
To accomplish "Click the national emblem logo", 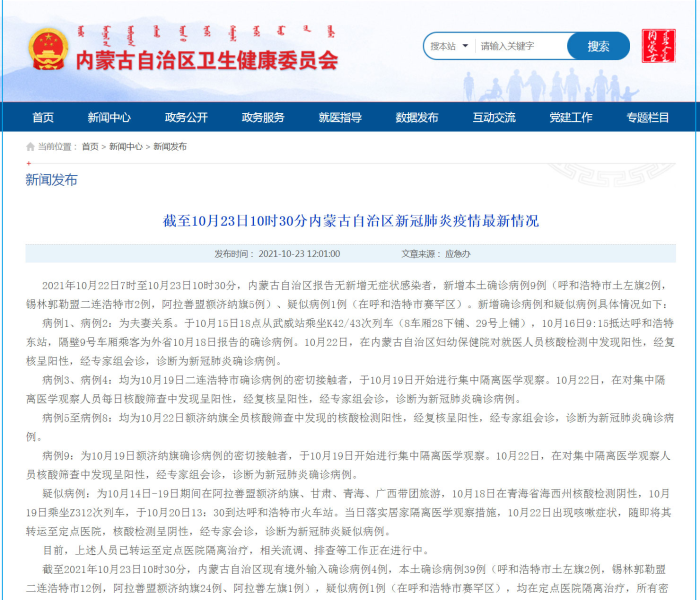I will (x=45, y=49).
